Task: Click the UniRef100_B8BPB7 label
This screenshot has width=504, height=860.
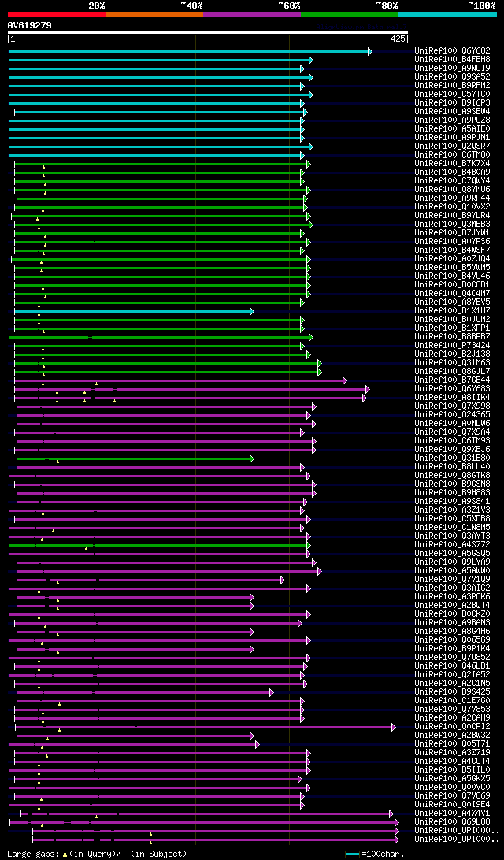Action: point(453,337)
